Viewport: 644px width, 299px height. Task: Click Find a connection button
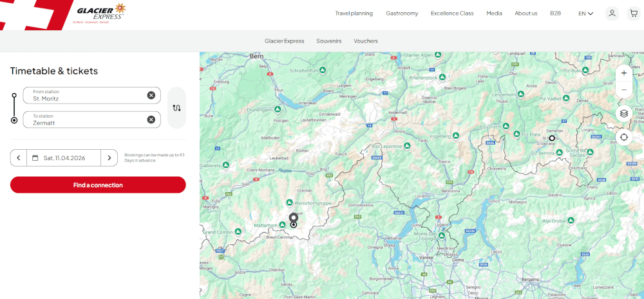(x=98, y=185)
